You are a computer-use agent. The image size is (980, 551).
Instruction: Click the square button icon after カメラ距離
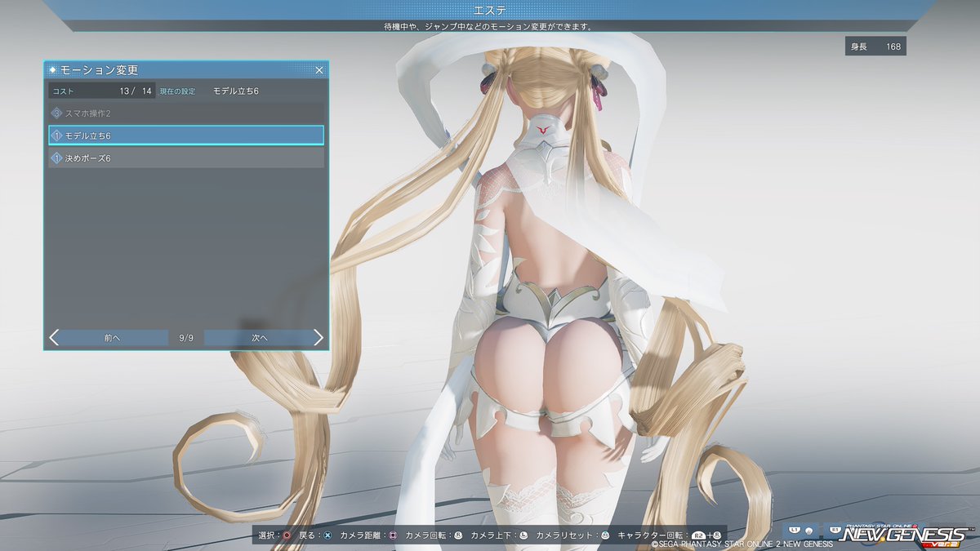393,535
